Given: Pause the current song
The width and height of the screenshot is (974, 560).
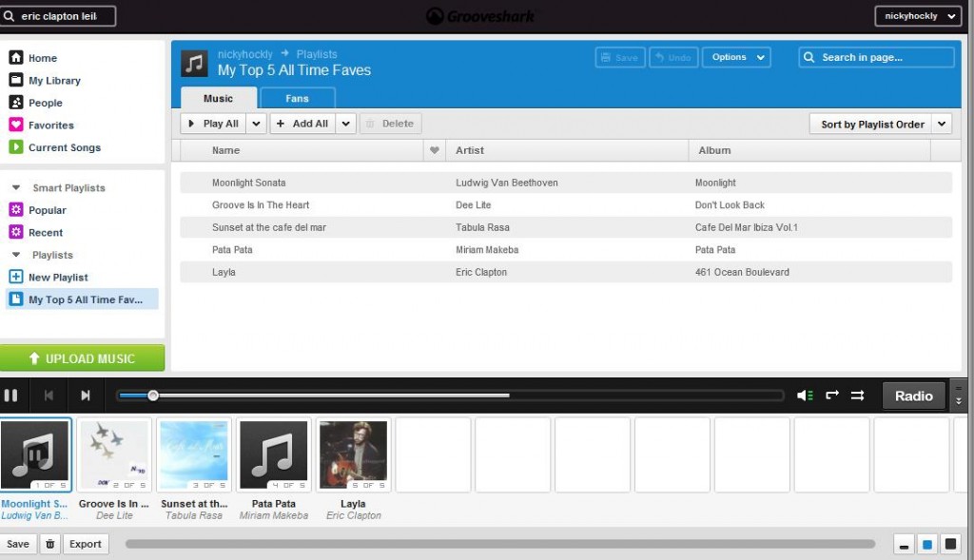Looking at the screenshot, I should (x=11, y=396).
